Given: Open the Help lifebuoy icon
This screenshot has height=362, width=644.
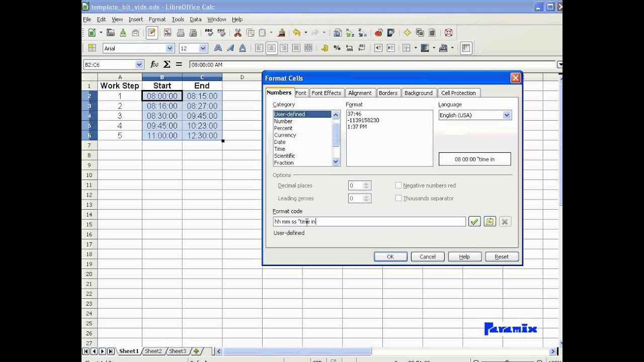Looking at the screenshot, I should [x=448, y=33].
